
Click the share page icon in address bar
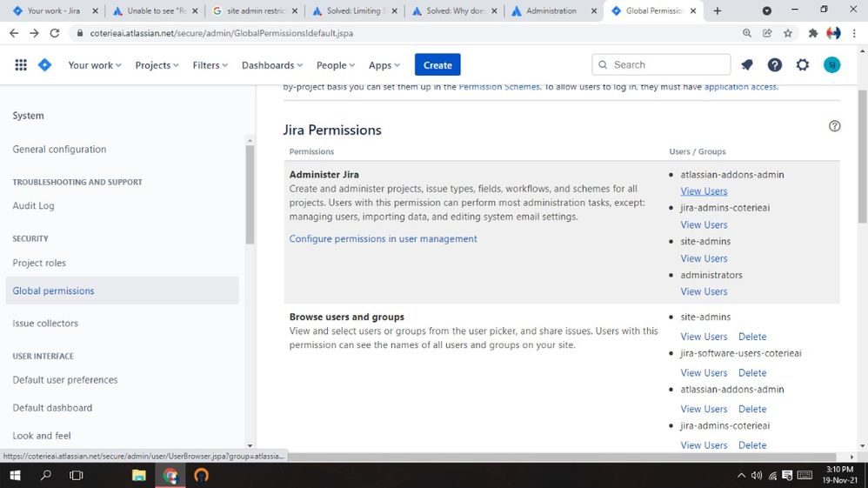(767, 33)
